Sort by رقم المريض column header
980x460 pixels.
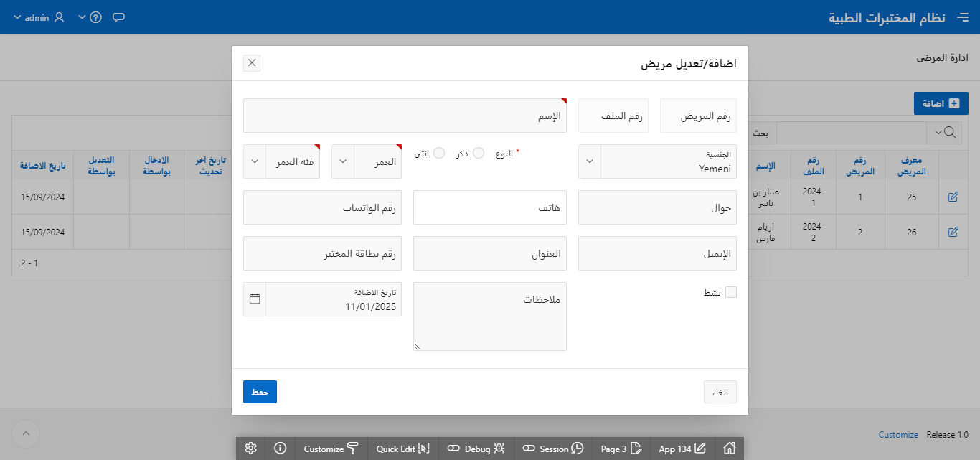coord(861,165)
